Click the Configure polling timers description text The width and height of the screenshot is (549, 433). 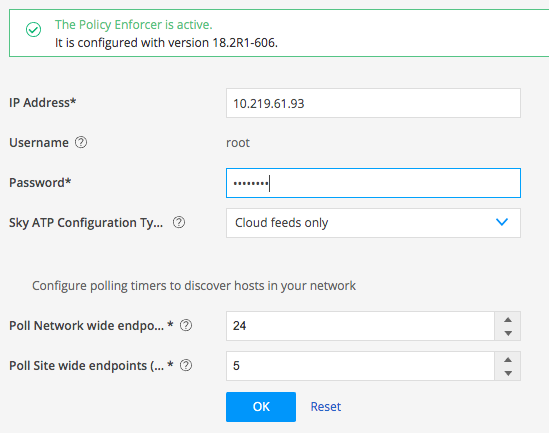pos(194,286)
